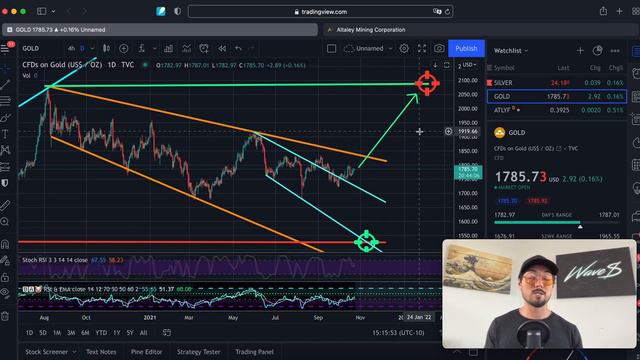640x360 pixels.
Task: Switch chart range to 5D
Action: [x=43, y=333]
